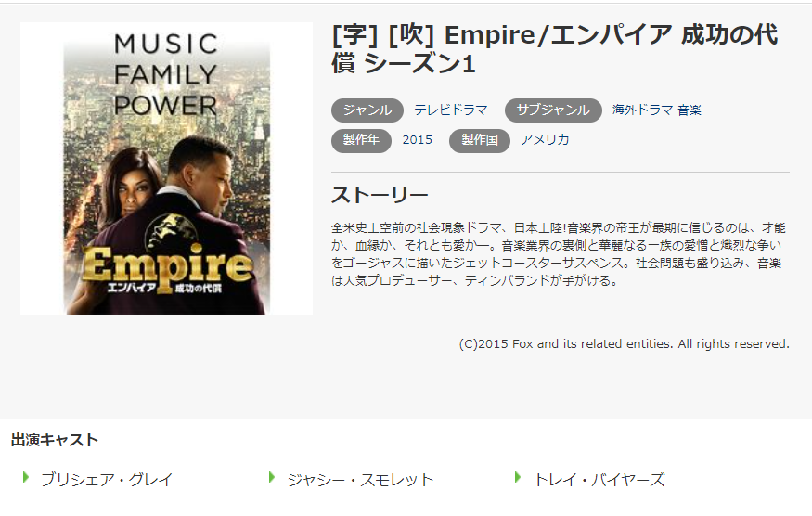Open the cast member ブリシェア・グレイ link

coord(107,479)
